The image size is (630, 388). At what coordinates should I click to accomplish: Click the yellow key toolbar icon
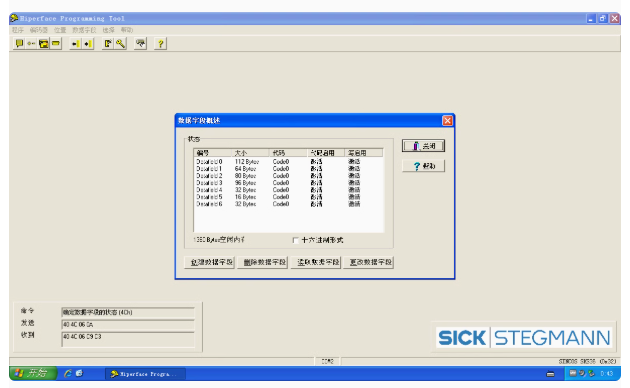[120, 43]
